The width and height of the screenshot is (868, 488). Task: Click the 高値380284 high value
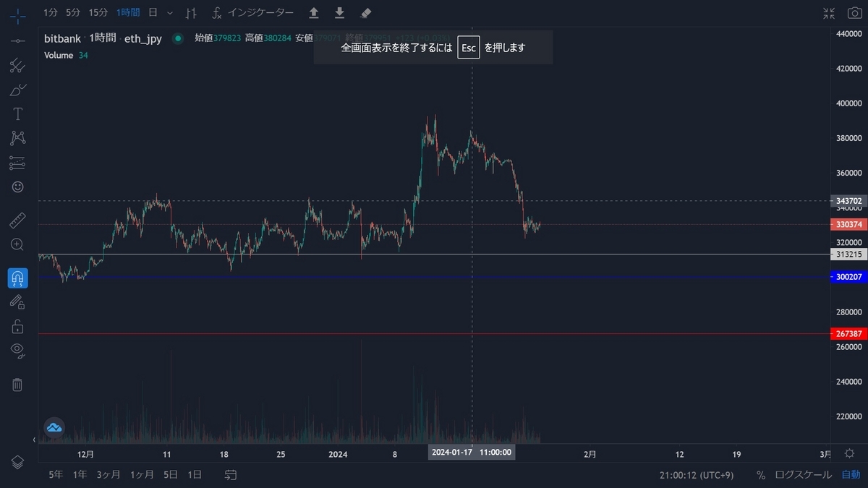268,38
